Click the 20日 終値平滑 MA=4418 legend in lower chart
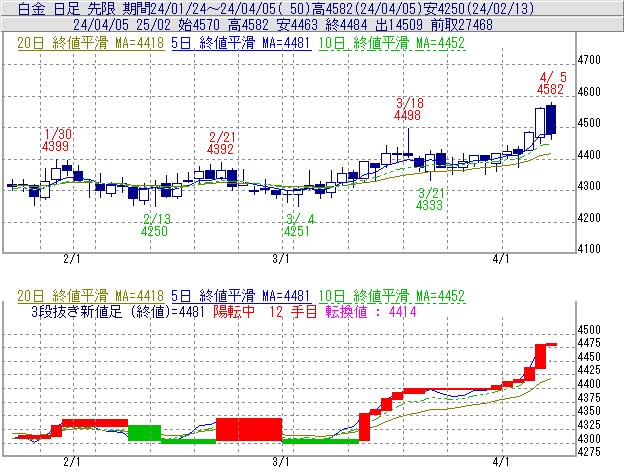 [x=91, y=296]
